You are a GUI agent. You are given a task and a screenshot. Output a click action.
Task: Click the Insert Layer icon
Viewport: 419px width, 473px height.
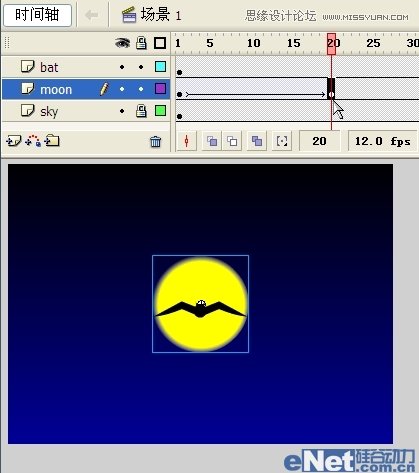[14, 141]
